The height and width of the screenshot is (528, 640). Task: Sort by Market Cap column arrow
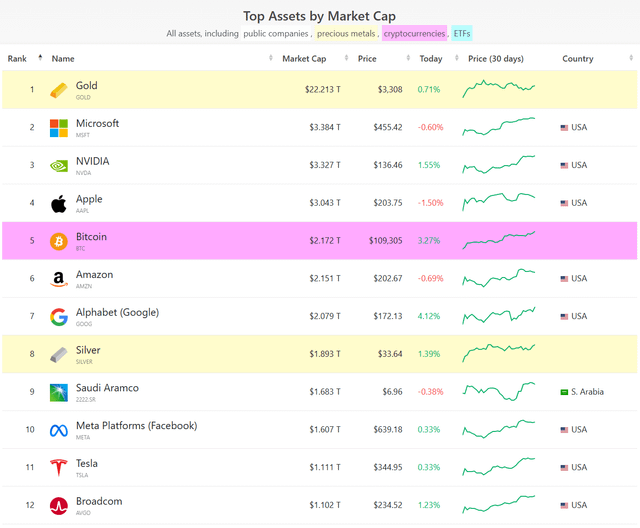(x=346, y=58)
